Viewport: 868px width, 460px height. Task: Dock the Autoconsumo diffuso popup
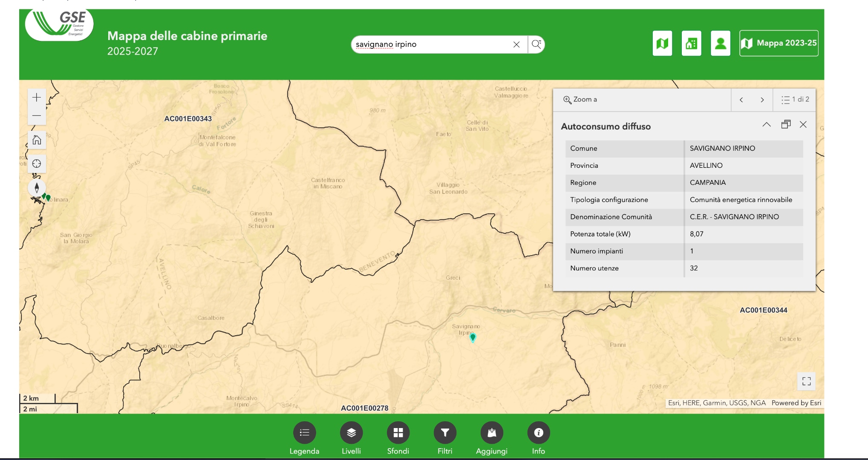point(786,124)
